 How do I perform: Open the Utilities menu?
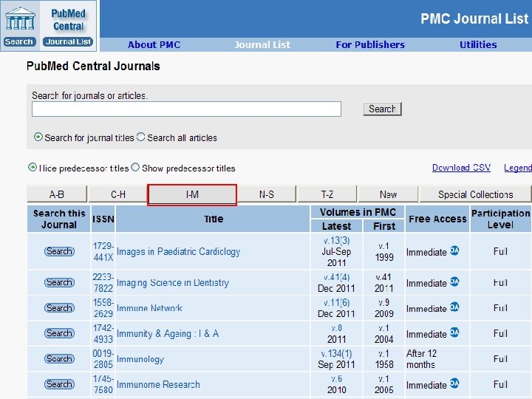pos(478,45)
